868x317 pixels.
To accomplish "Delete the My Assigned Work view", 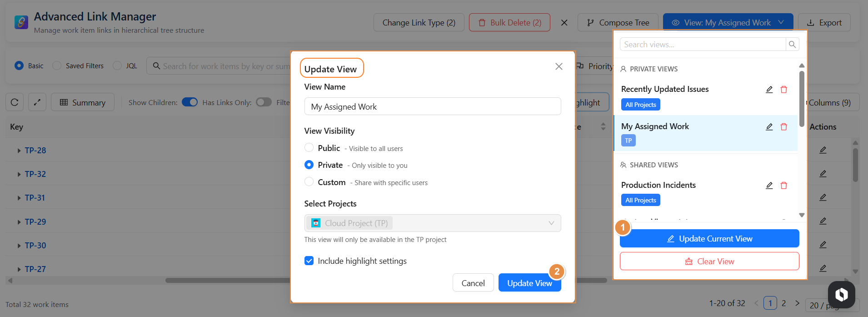I will (784, 127).
